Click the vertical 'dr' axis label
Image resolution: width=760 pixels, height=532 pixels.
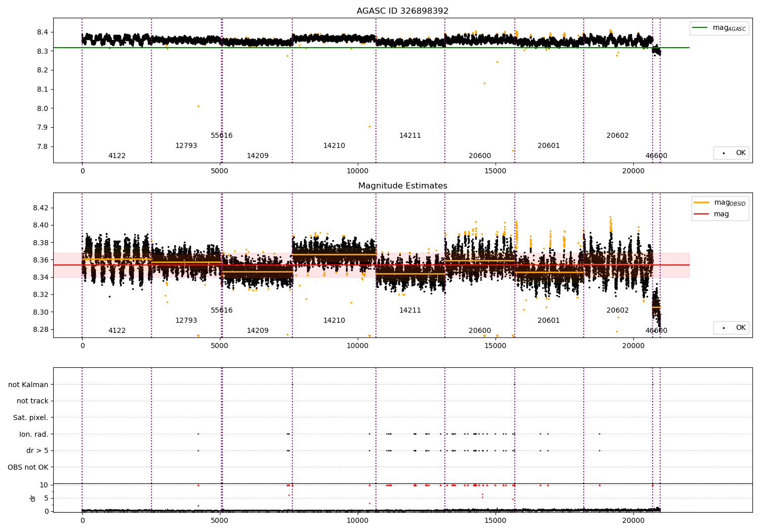[33, 498]
